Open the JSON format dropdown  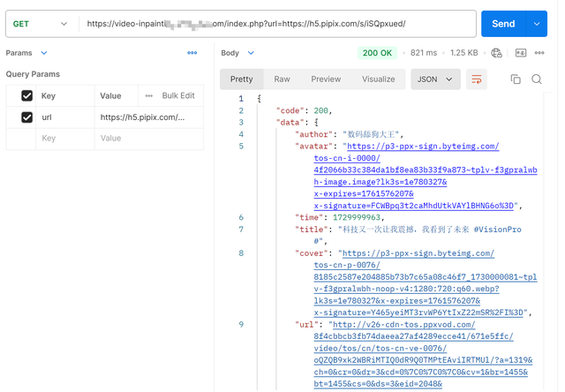tap(435, 79)
